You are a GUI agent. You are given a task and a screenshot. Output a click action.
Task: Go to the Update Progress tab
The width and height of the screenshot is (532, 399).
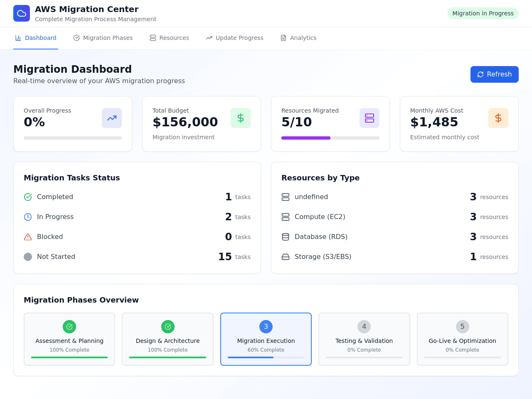tap(234, 38)
